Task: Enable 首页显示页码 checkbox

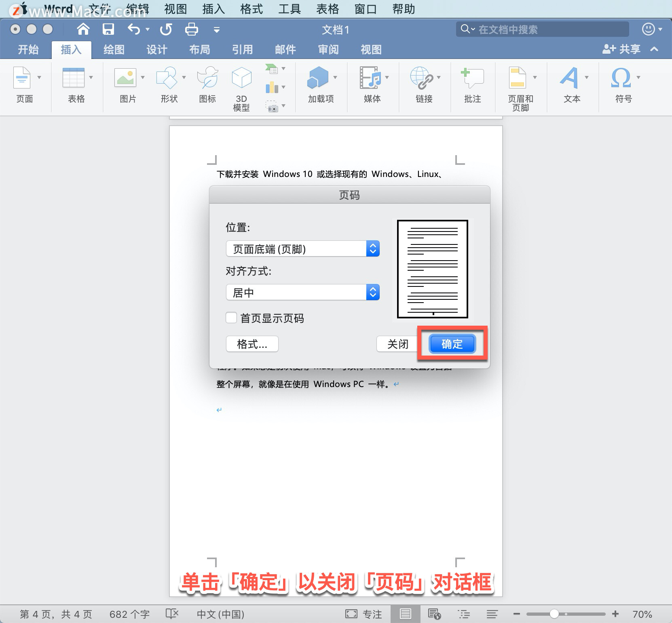Action: pyautogui.click(x=231, y=318)
